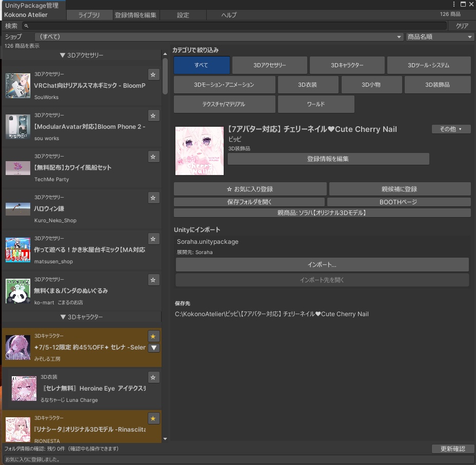This screenshot has height=465, width=476.
Task: Toggle favorite star for VRChat向けリアルスマホギミック item
Action: click(x=153, y=74)
